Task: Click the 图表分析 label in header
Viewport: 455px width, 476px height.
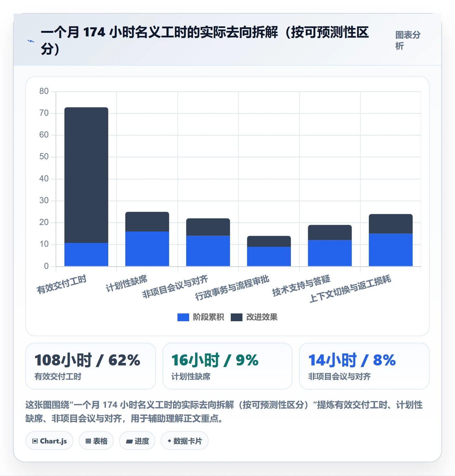Action: [408, 40]
